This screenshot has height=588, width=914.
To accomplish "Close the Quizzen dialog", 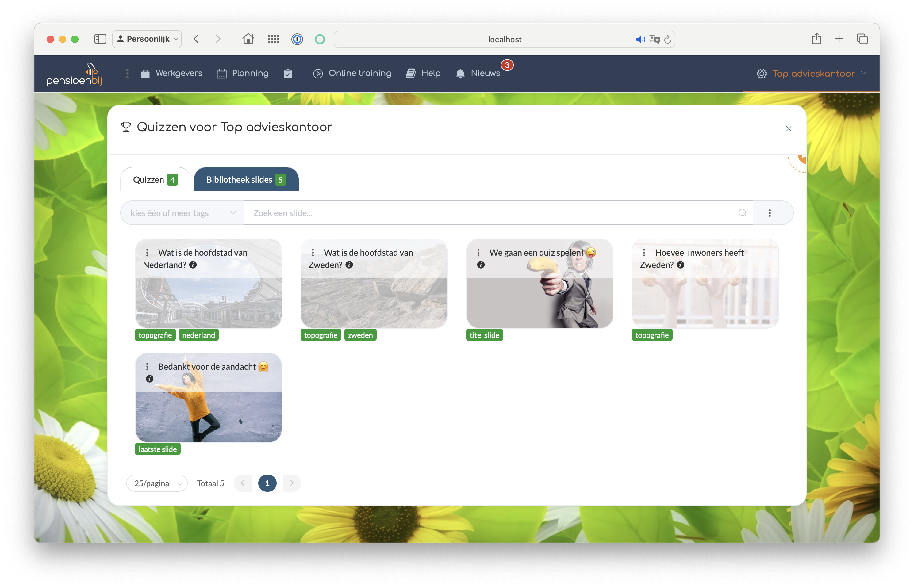I will pyautogui.click(x=788, y=129).
